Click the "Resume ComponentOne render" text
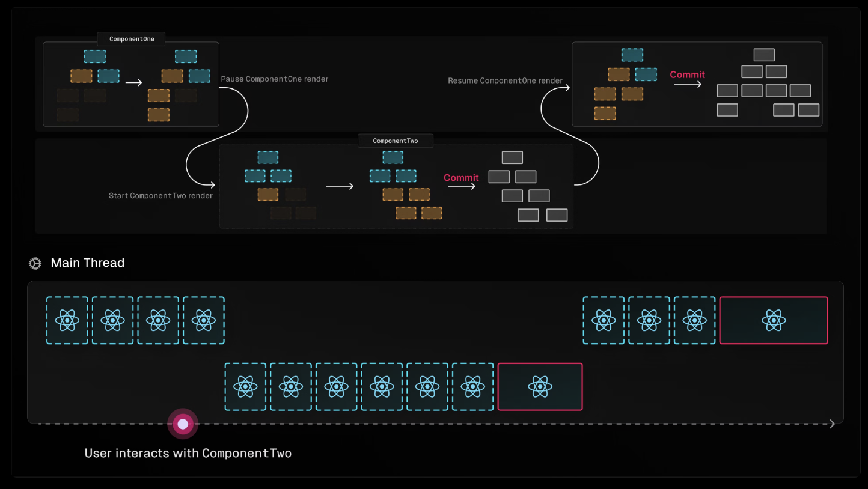Image resolution: width=868 pixels, height=489 pixels. pyautogui.click(x=506, y=80)
